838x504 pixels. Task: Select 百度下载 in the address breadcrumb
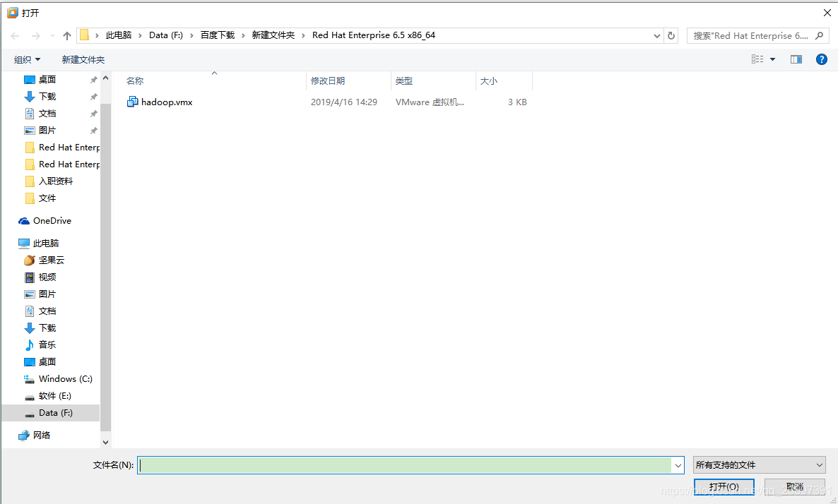[x=218, y=35]
